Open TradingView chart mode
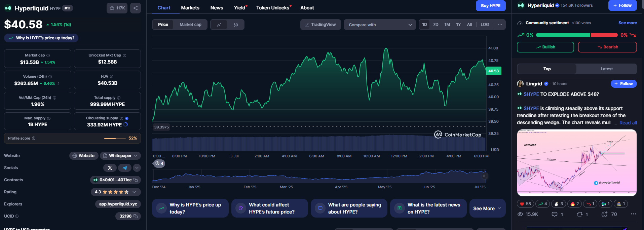This screenshot has width=644, height=230. pyautogui.click(x=320, y=25)
